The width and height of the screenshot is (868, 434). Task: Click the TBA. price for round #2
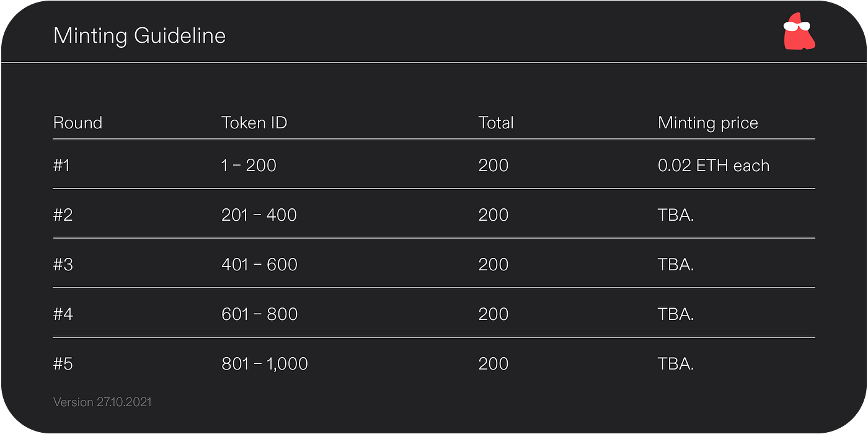675,215
